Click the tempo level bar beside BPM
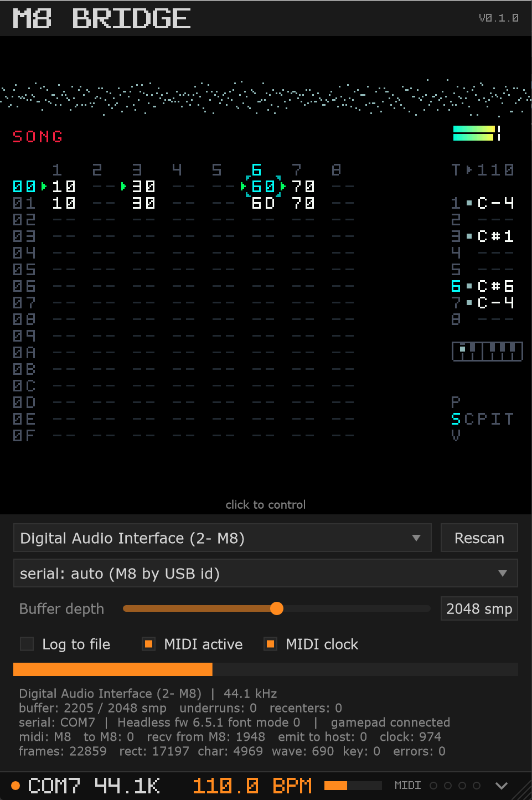The height and width of the screenshot is (800, 532). point(353,786)
